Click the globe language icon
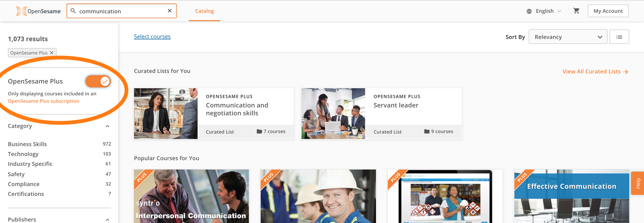Image resolution: width=644 pixels, height=223 pixels. pos(529,11)
